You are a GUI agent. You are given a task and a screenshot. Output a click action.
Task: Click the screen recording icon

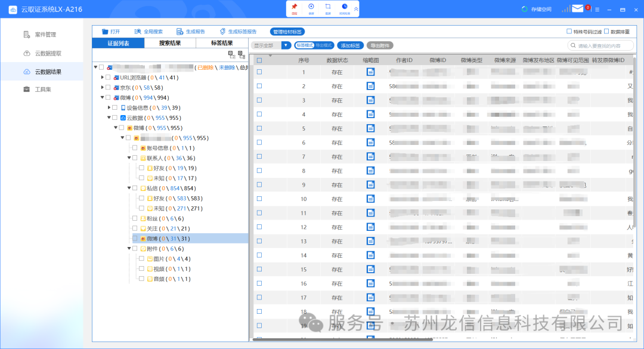tap(311, 7)
